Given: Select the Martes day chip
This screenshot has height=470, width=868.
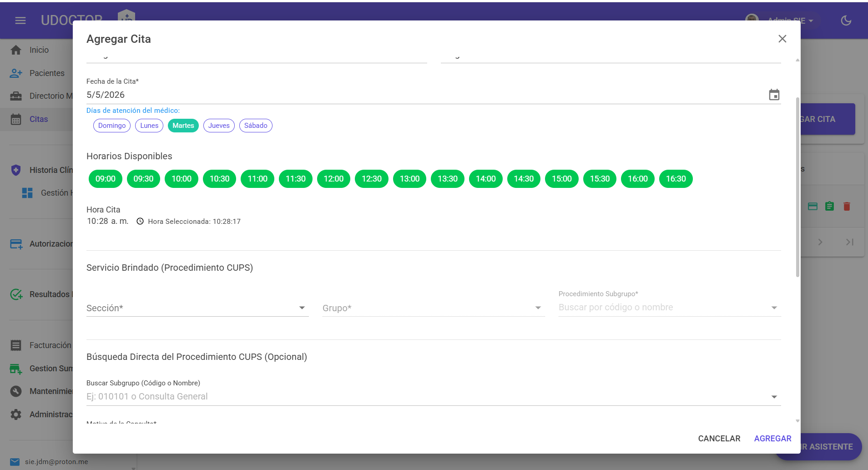Looking at the screenshot, I should click(x=183, y=126).
